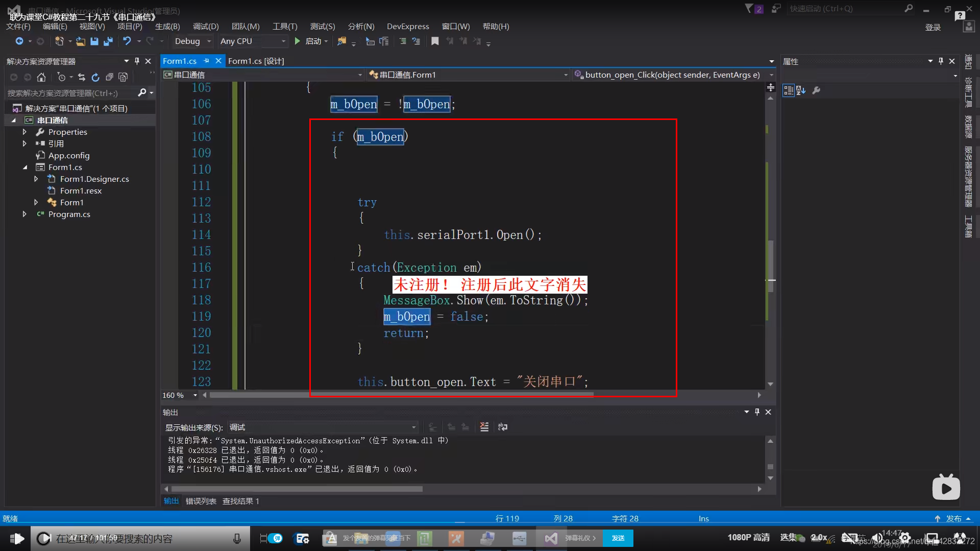The height and width of the screenshot is (551, 980).
Task: Clear all output with the clear icon
Action: (484, 427)
